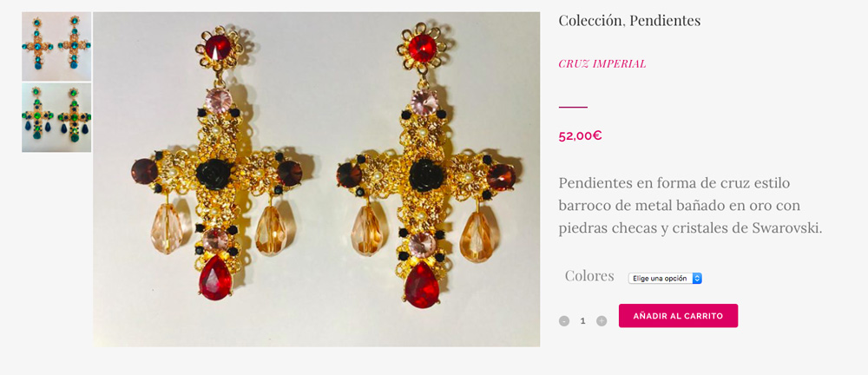Click the red teardrop gem on left earring
This screenshot has width=868, height=375.
pyautogui.click(x=215, y=278)
